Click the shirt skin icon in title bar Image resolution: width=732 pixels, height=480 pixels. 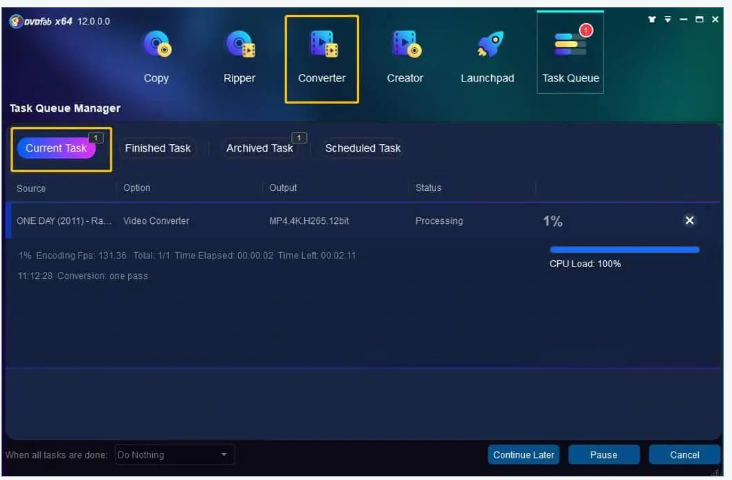coord(652,19)
